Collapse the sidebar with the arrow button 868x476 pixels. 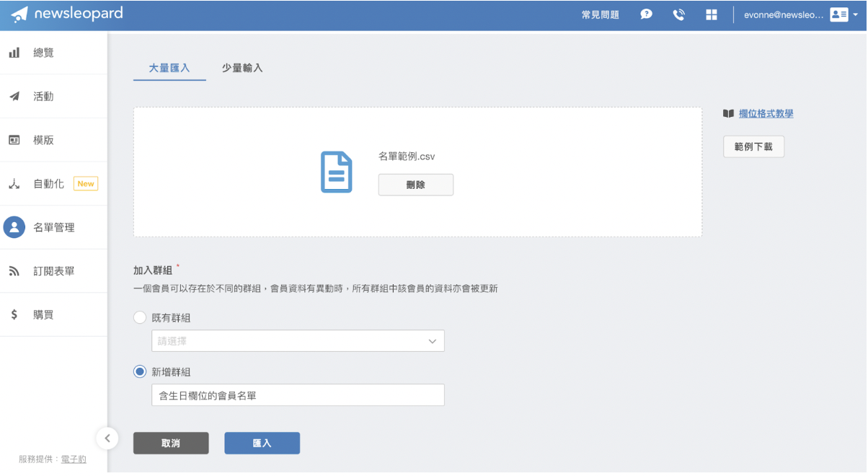click(x=107, y=438)
